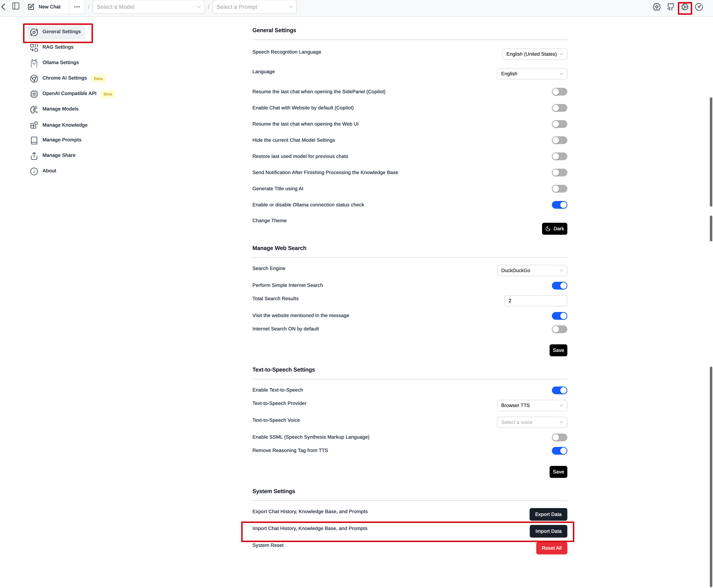Open the model settings icon in header

(656, 7)
